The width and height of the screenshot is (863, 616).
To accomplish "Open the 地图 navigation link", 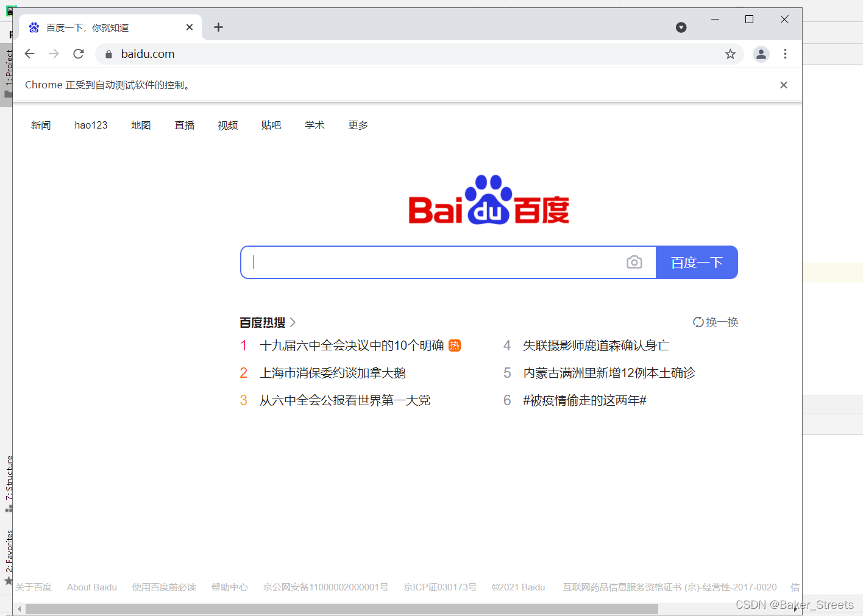I will 141,126.
